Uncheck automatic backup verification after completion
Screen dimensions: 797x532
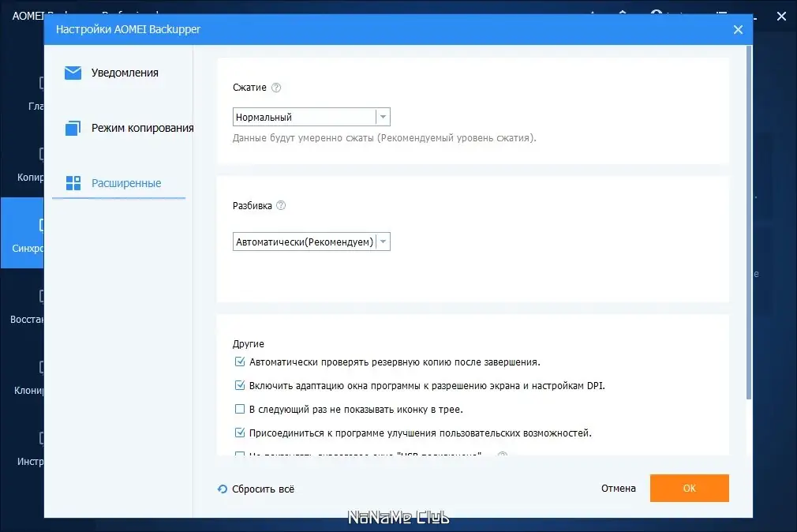tap(240, 362)
